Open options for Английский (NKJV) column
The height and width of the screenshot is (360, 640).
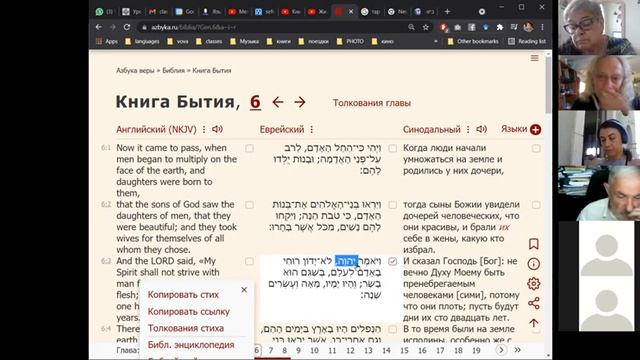(x=204, y=130)
